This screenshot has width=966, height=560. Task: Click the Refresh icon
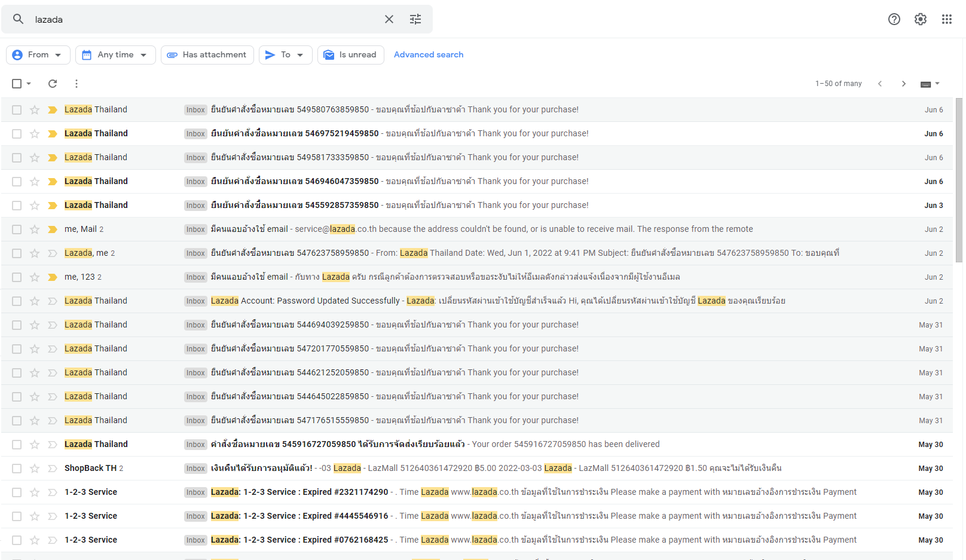(x=53, y=84)
